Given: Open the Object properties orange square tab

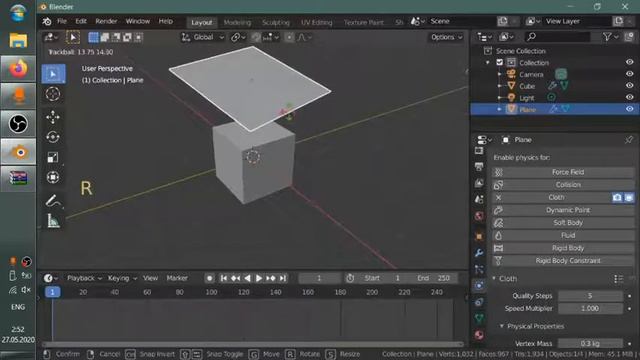Looking at the screenshot, I should pos(479,236).
